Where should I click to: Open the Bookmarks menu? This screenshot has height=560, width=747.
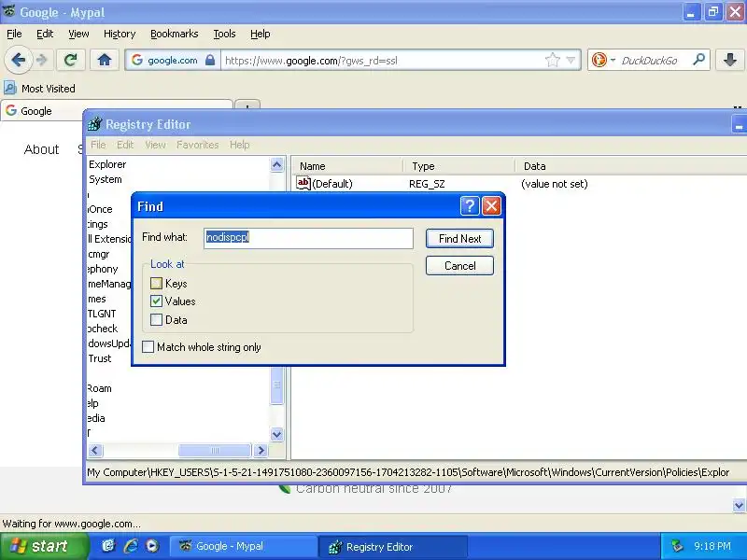click(x=174, y=34)
